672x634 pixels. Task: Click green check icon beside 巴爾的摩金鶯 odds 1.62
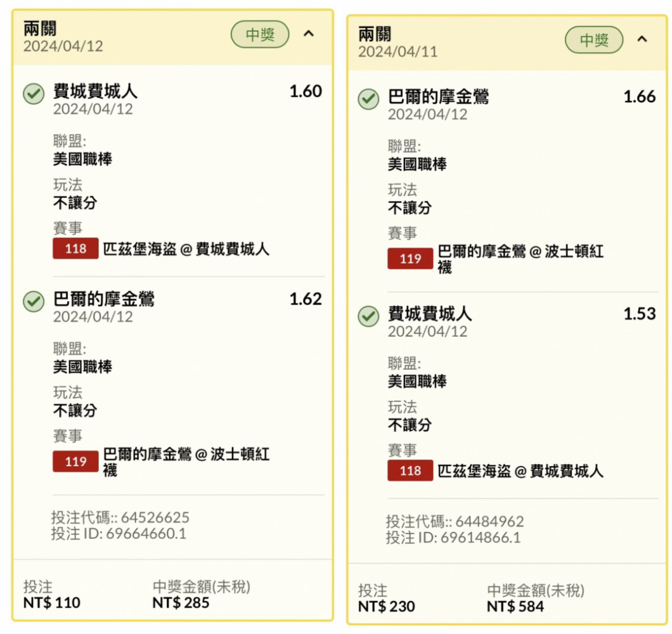click(34, 301)
